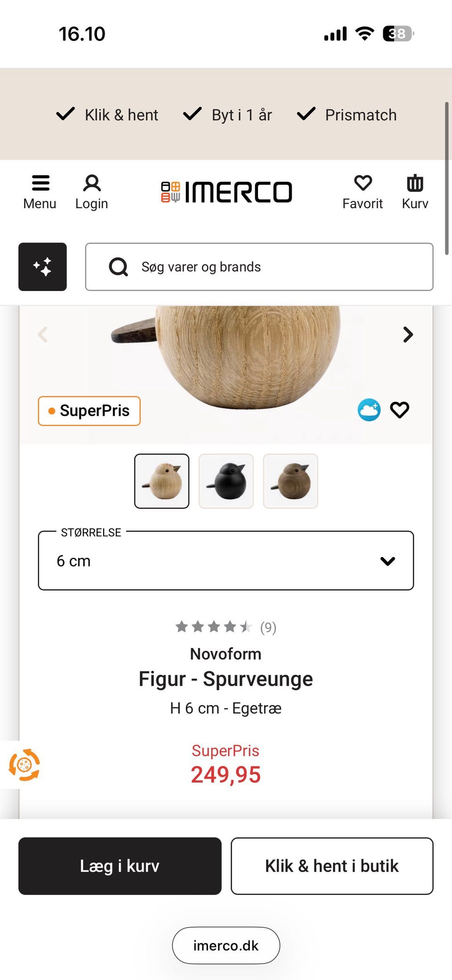Tap the imerco.dk address pill
Image resolution: width=452 pixels, height=980 pixels.
coord(226,945)
